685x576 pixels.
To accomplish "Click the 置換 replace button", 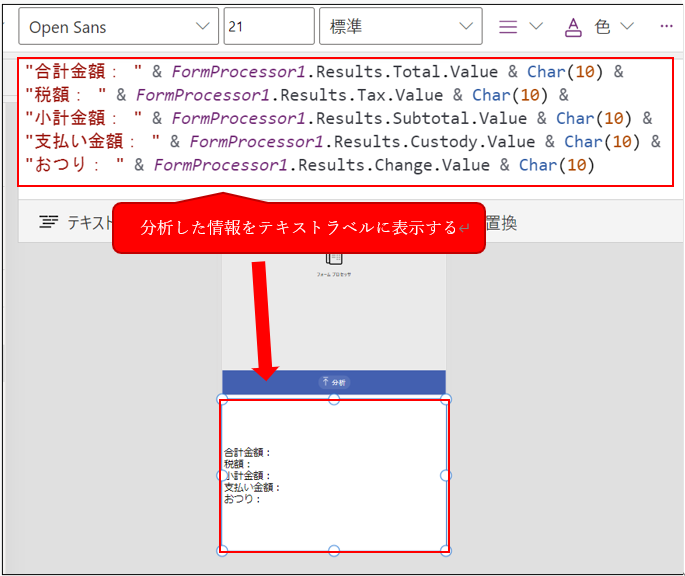I will click(x=500, y=223).
